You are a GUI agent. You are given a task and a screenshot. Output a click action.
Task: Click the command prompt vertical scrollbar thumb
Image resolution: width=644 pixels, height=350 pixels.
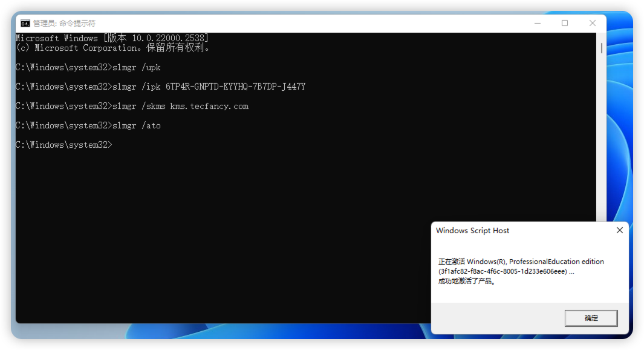602,48
